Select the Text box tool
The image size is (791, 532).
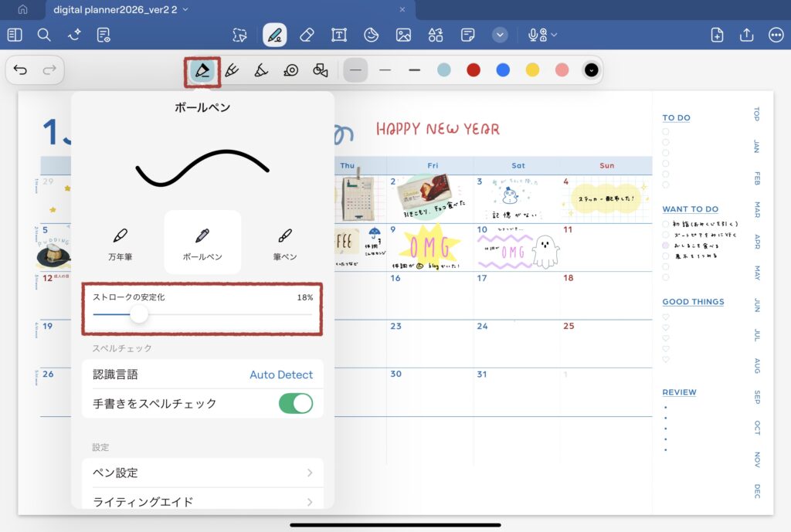tap(339, 35)
